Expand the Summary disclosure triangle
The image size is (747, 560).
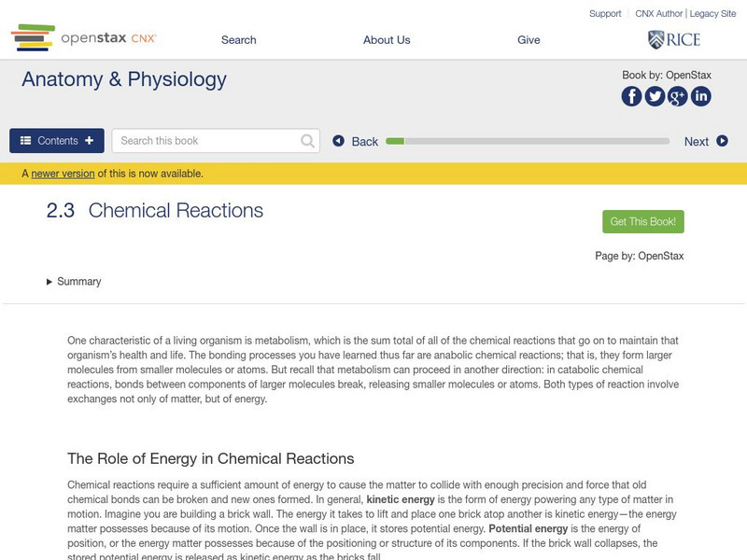tap(49, 282)
